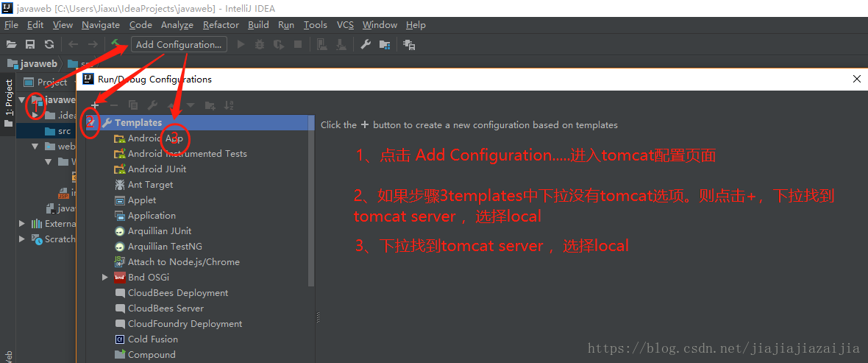868x363 pixels.
Task: Click the Run play icon
Action: point(241,44)
